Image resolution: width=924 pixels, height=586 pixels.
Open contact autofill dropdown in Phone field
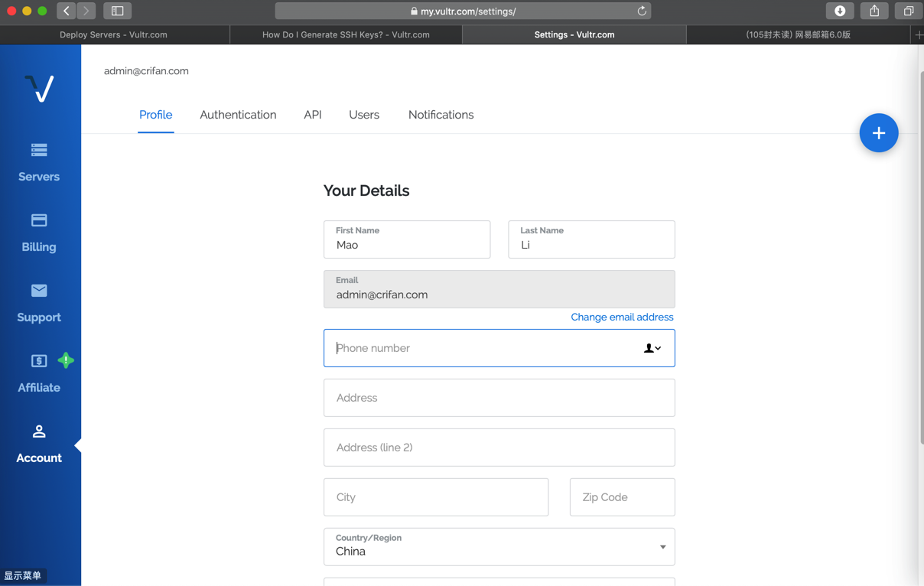[x=652, y=348]
